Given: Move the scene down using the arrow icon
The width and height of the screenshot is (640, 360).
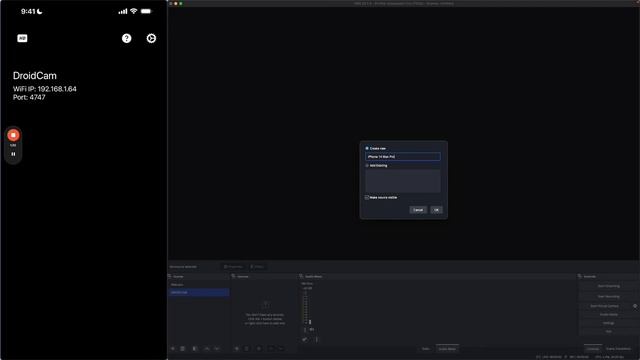Looking at the screenshot, I should point(217,349).
